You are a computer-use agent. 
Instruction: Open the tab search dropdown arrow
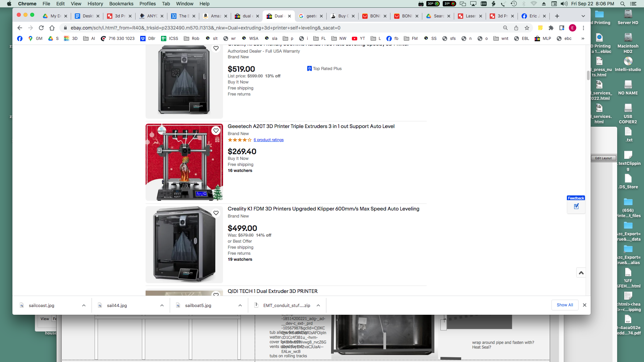pyautogui.click(x=583, y=16)
